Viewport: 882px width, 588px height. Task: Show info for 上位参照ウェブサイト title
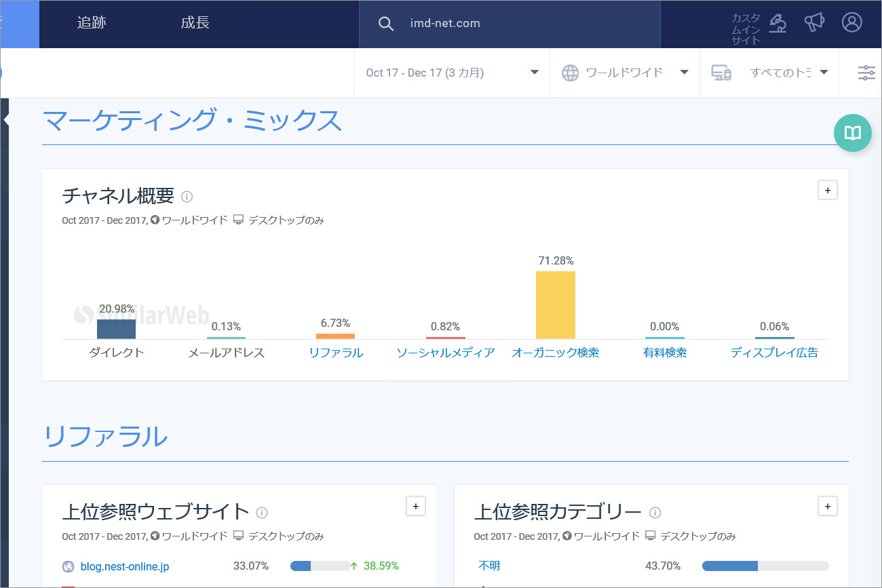click(262, 512)
